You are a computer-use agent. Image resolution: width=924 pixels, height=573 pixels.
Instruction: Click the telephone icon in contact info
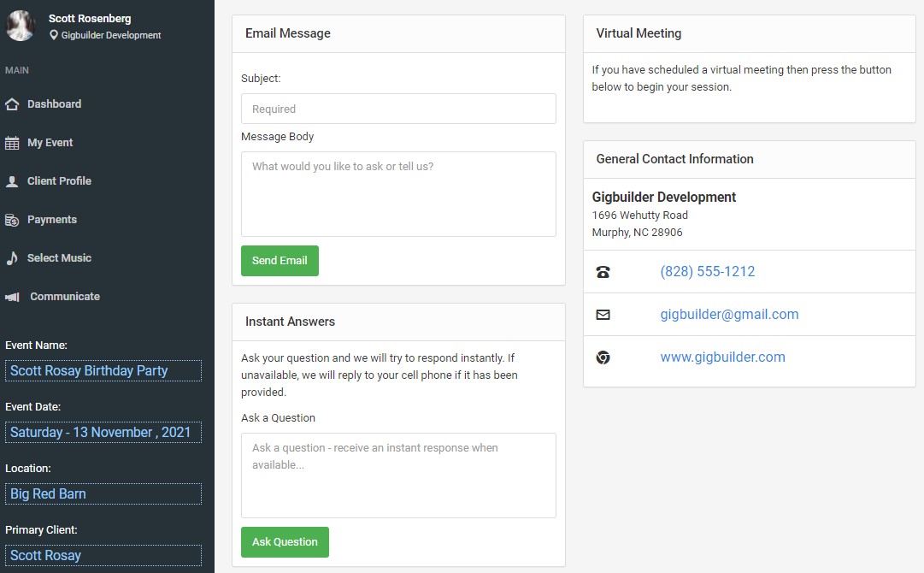603,272
